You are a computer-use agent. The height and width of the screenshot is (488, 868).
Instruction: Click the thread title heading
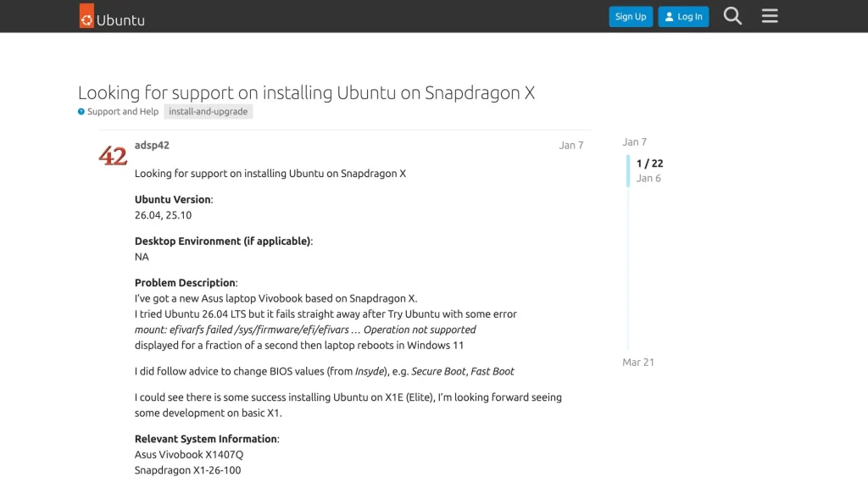tap(306, 92)
